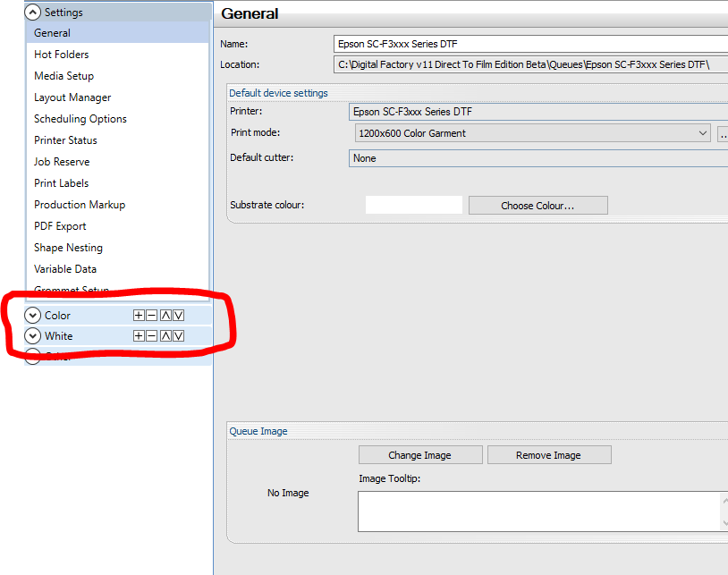Move White section down with arrow icon
Image resolution: width=728 pixels, height=575 pixels.
point(178,336)
